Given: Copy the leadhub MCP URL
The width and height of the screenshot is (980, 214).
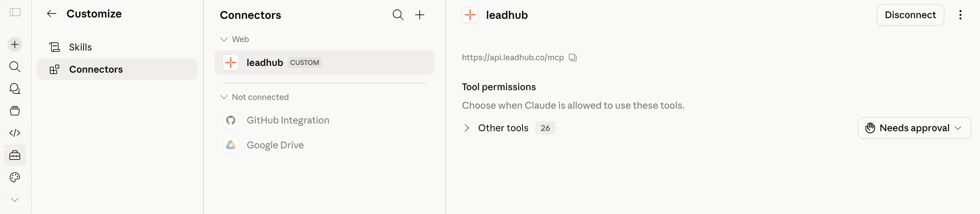Looking at the screenshot, I should [x=572, y=58].
